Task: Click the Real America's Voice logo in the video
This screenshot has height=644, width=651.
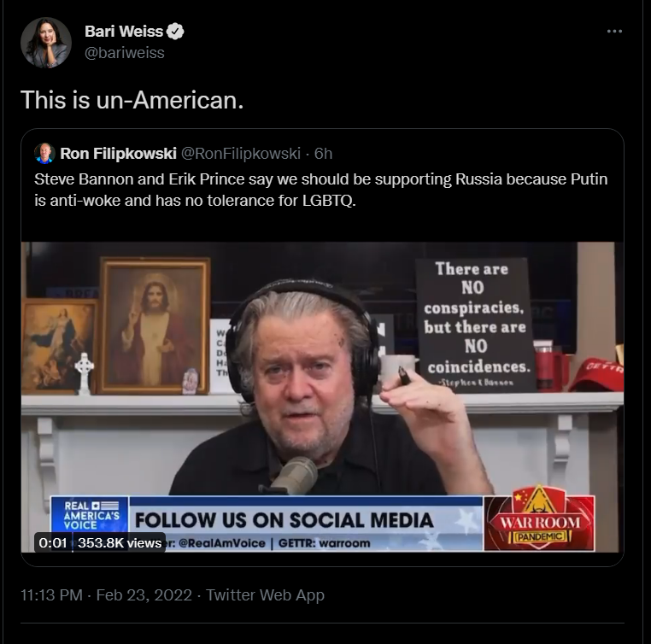Action: click(89, 516)
